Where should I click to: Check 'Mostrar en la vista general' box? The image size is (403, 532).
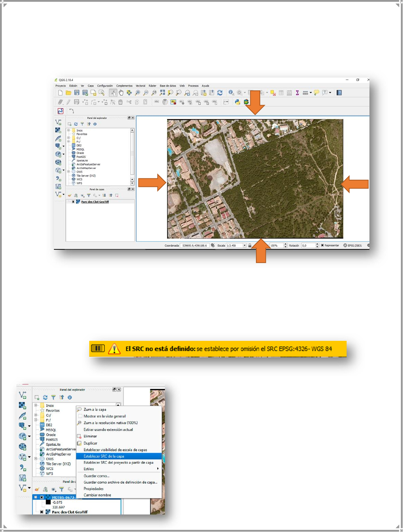80,416
